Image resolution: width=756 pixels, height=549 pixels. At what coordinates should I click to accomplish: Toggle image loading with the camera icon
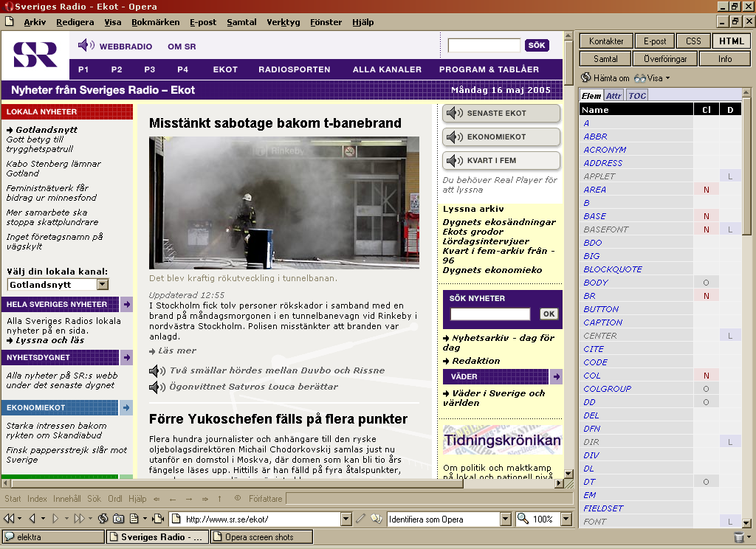pos(120,519)
